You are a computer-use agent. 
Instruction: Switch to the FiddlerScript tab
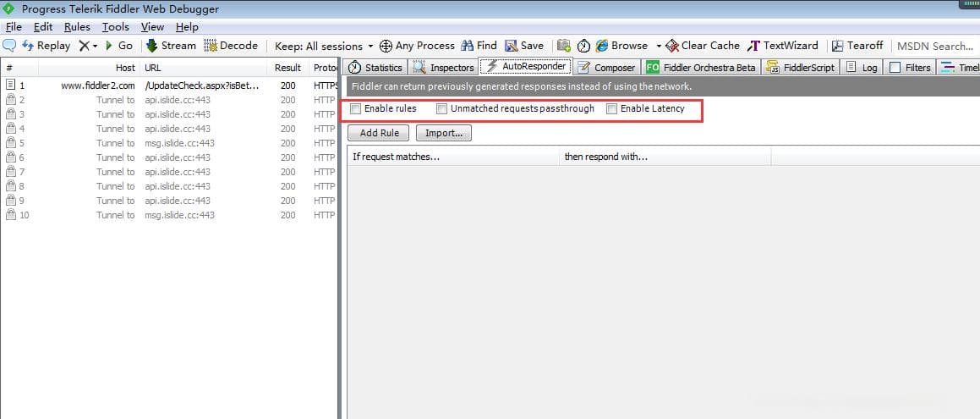coord(801,68)
